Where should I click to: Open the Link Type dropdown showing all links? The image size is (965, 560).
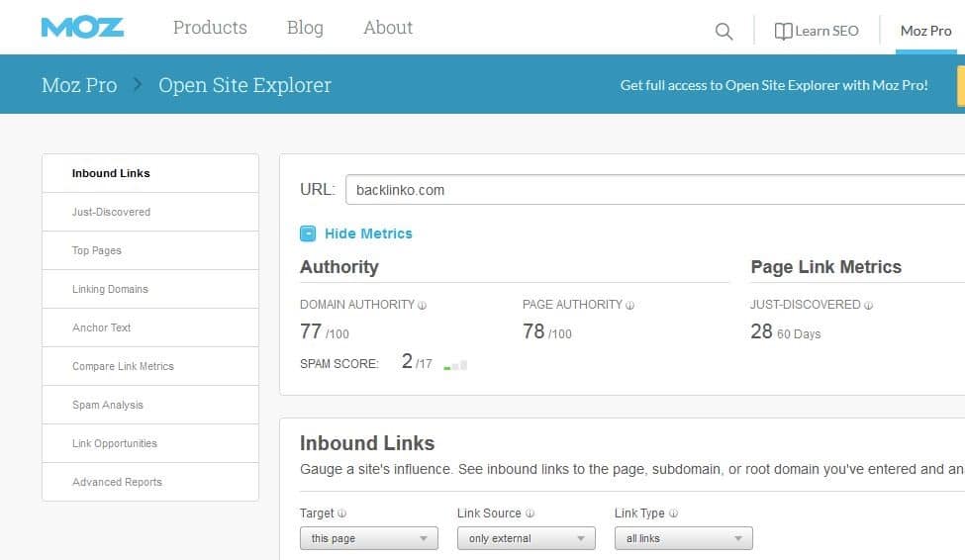pos(683,538)
